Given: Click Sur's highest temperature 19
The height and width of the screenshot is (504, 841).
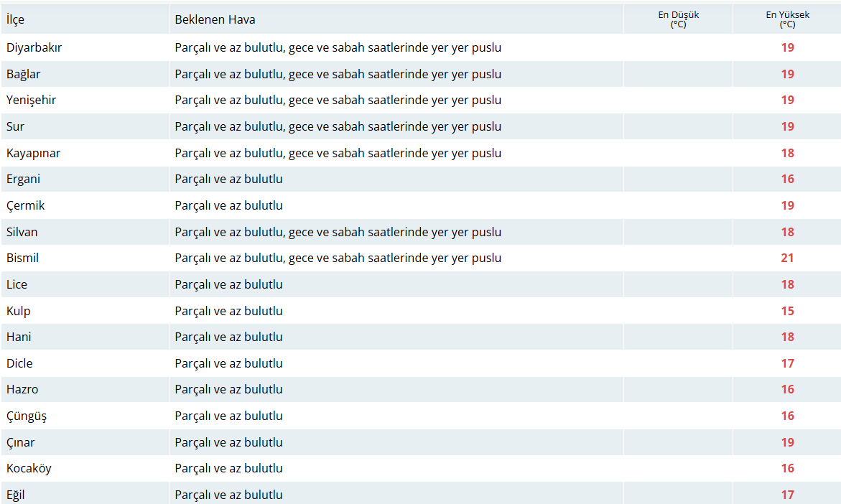Looking at the screenshot, I should click(x=787, y=126).
